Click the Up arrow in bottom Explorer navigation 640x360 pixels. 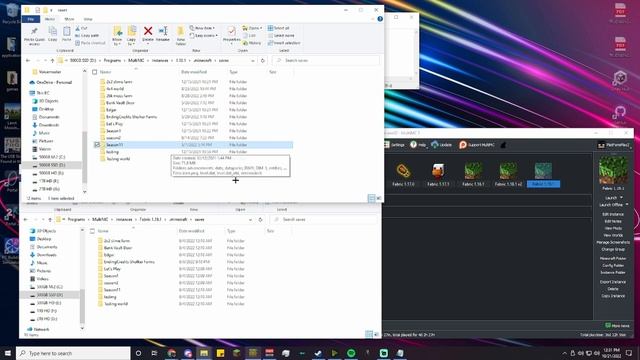tap(50, 220)
